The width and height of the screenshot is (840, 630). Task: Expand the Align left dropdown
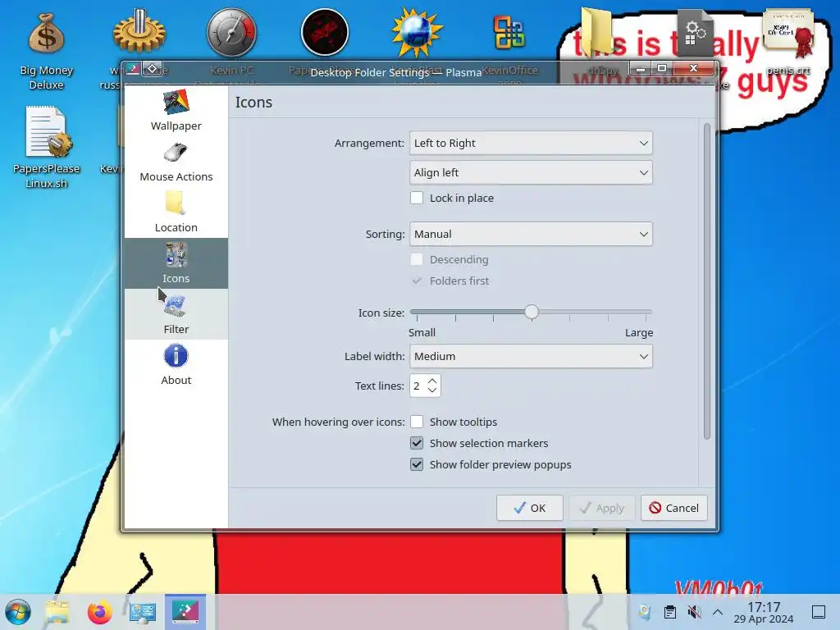coord(531,172)
